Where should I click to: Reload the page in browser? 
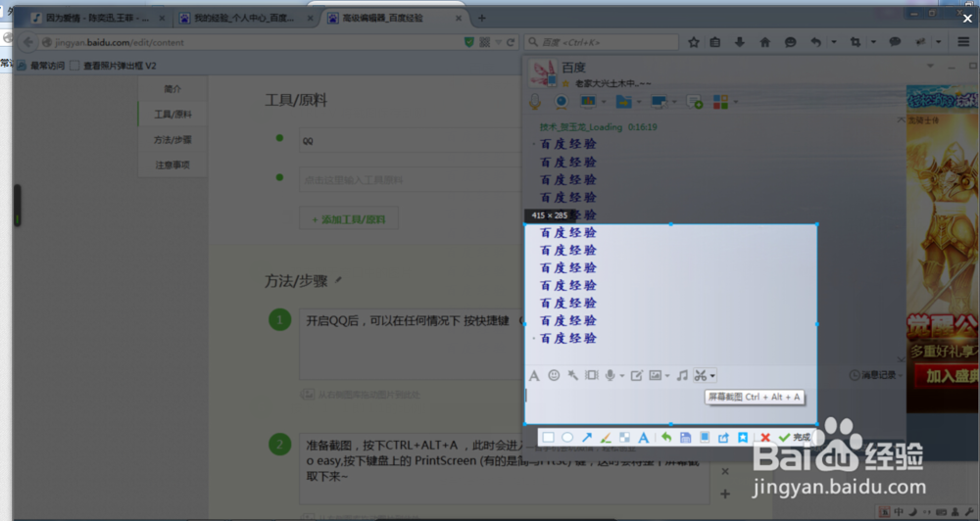511,42
